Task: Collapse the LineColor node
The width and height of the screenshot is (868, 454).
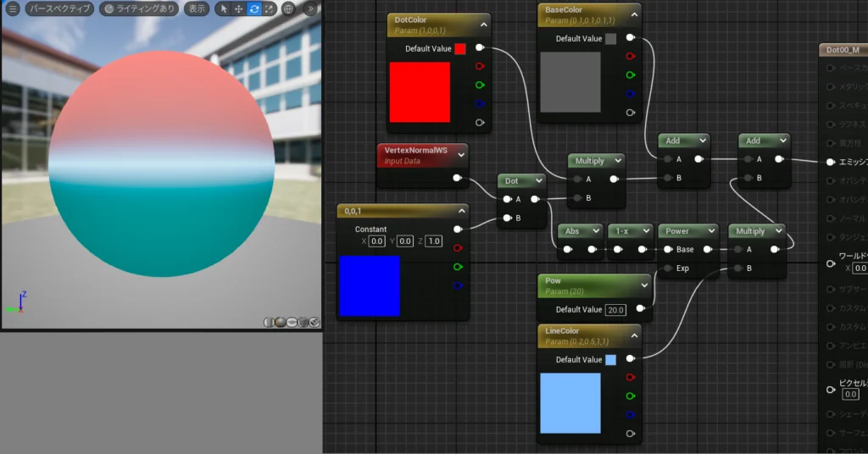Action: 634,335
